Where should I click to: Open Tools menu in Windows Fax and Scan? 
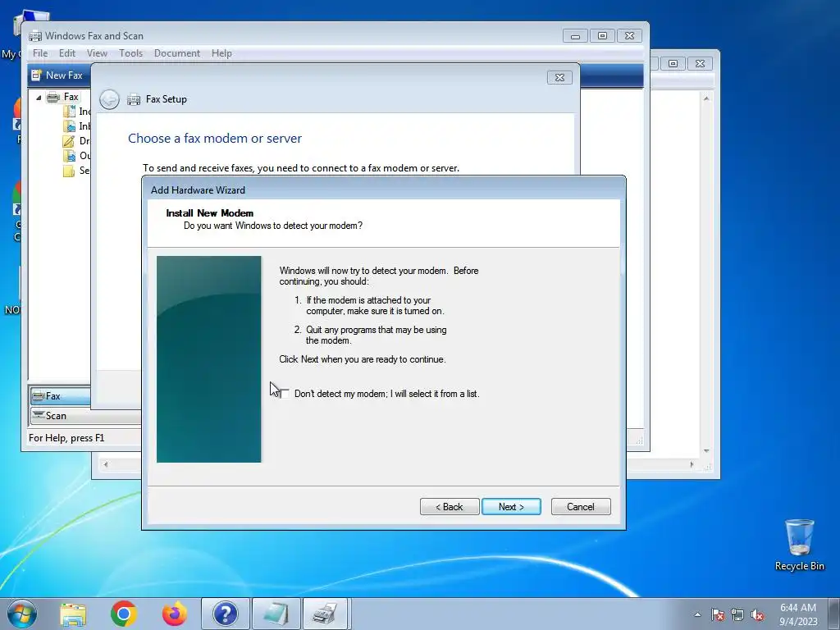[x=130, y=53]
